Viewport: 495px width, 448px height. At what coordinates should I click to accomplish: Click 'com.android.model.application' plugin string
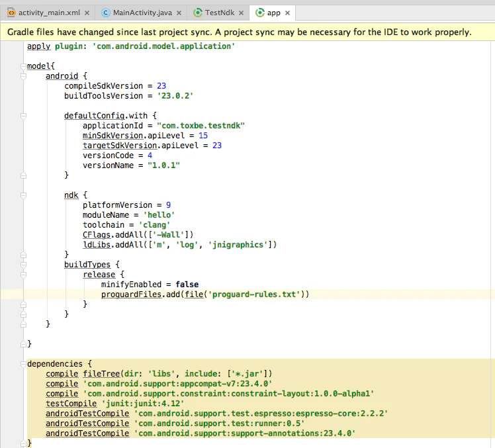(163, 46)
